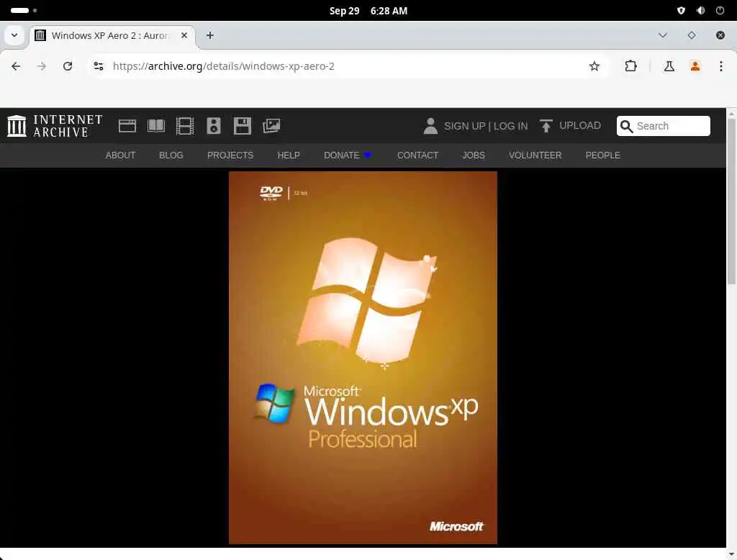Close the Windows XP Aero 2 tab
The height and width of the screenshot is (560, 737).
(184, 36)
